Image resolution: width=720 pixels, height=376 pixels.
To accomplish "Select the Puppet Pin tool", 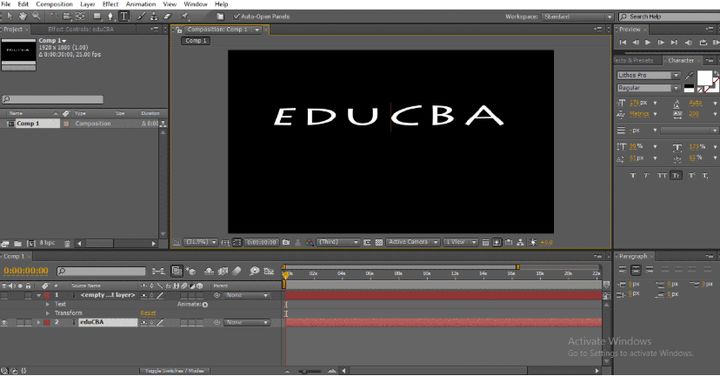I will [185, 17].
